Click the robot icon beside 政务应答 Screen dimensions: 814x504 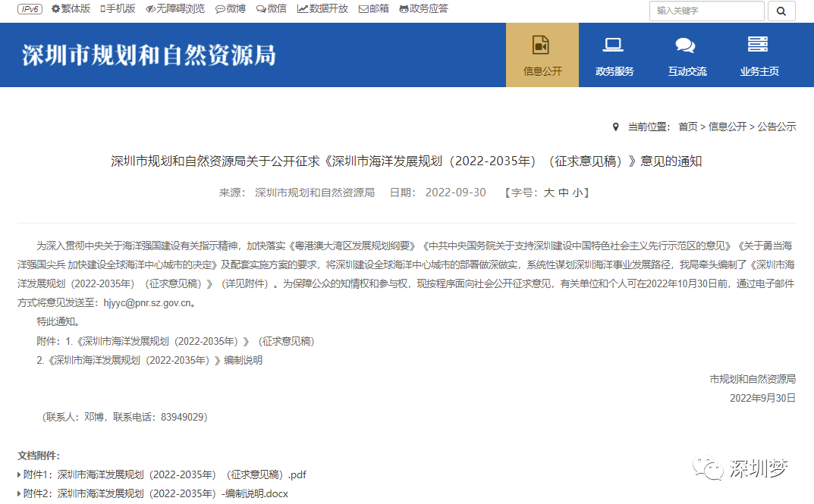[404, 9]
